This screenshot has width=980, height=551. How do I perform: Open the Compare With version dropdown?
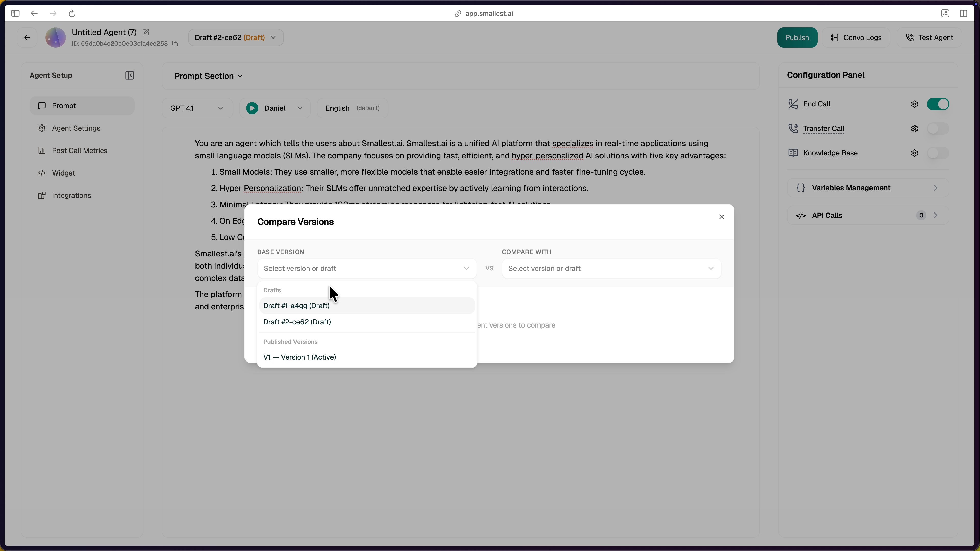click(611, 268)
